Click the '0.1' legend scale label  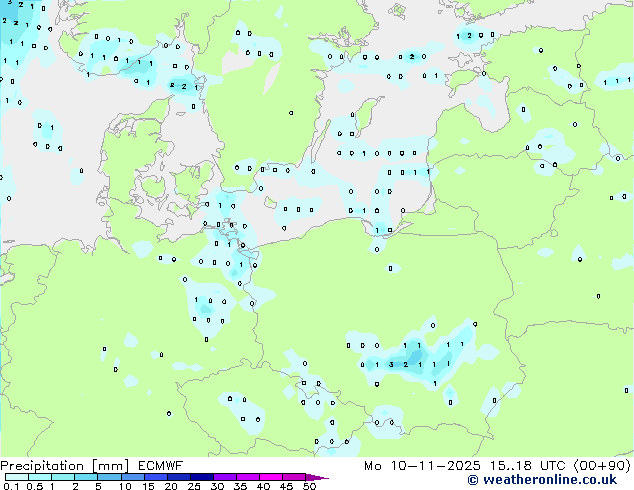click(11, 486)
